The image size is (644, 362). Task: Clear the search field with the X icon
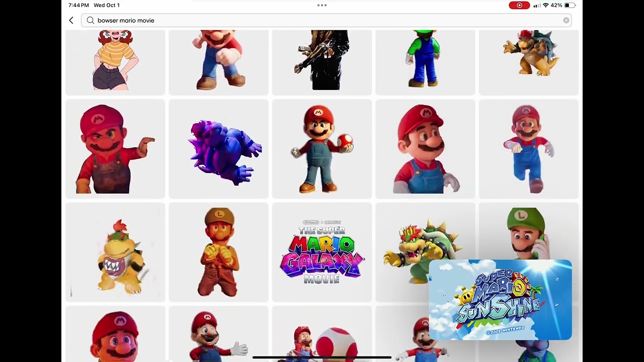(x=566, y=21)
